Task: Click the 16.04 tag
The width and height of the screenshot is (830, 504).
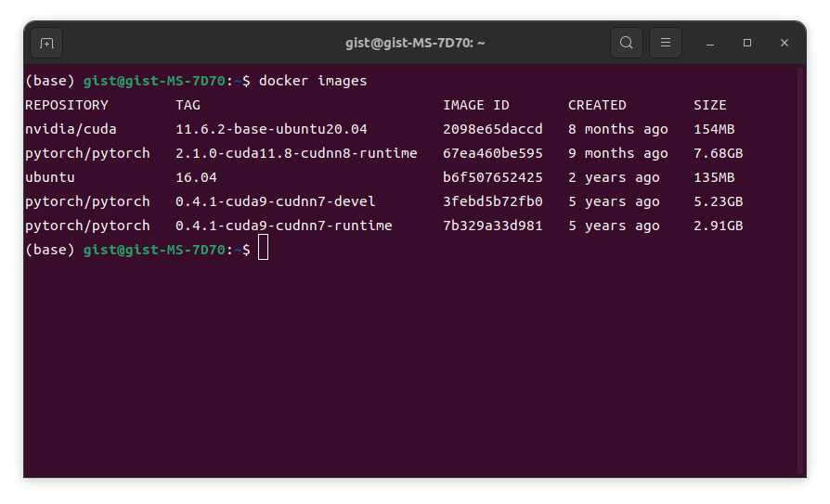Action: coord(197,177)
